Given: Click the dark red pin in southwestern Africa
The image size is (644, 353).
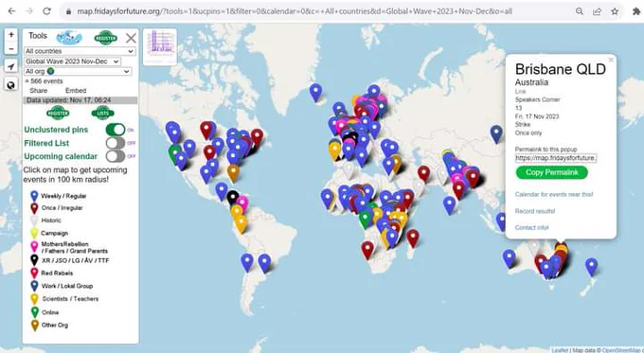Looking at the screenshot, I should (x=367, y=251).
